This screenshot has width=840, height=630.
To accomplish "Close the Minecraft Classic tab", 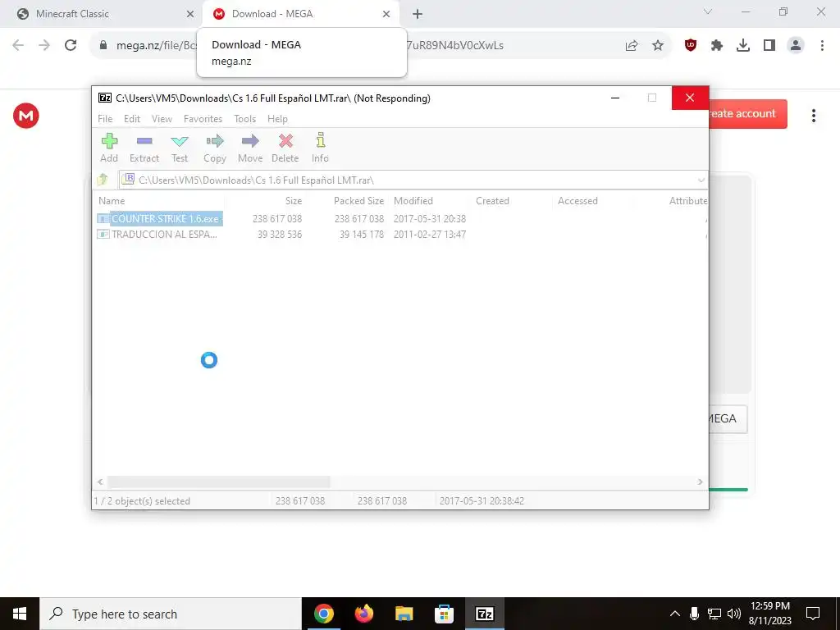I will (190, 14).
